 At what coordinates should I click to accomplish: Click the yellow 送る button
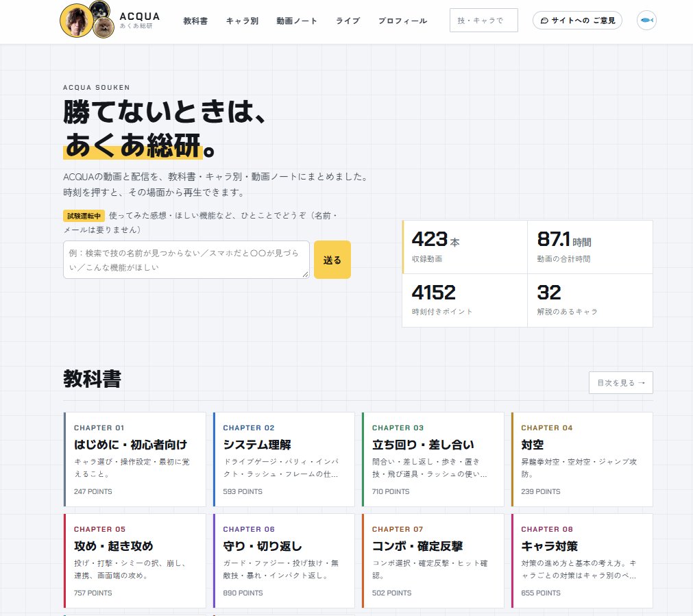[x=332, y=260]
